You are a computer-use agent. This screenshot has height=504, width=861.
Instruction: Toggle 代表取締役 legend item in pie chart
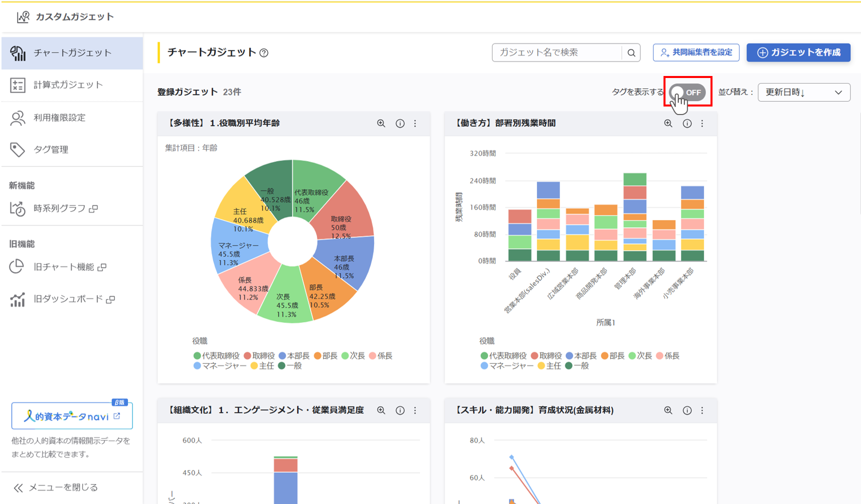coord(216,356)
